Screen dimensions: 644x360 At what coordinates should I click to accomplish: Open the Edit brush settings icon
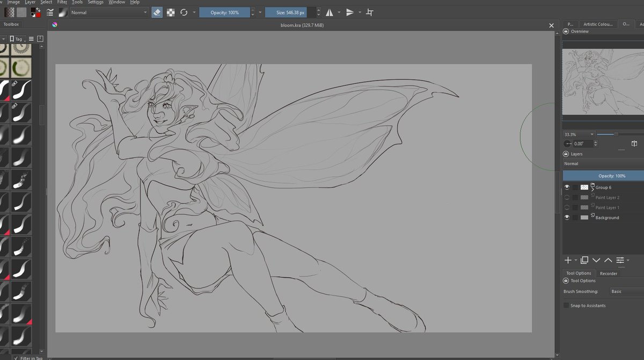pyautogui.click(x=50, y=12)
